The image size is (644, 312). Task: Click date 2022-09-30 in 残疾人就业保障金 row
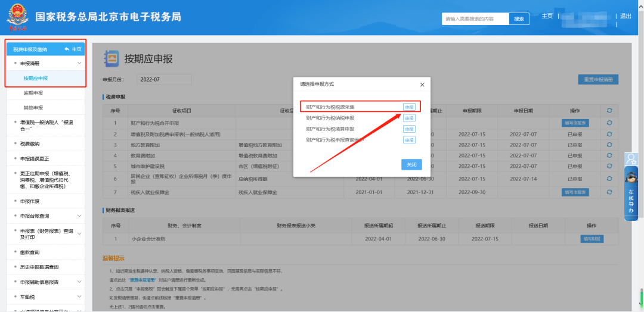[x=472, y=192]
